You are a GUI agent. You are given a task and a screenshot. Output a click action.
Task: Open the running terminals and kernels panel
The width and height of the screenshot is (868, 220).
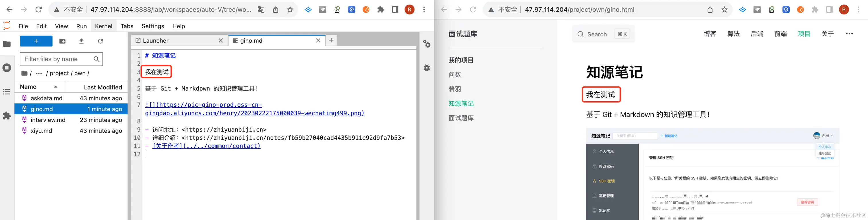(x=7, y=68)
